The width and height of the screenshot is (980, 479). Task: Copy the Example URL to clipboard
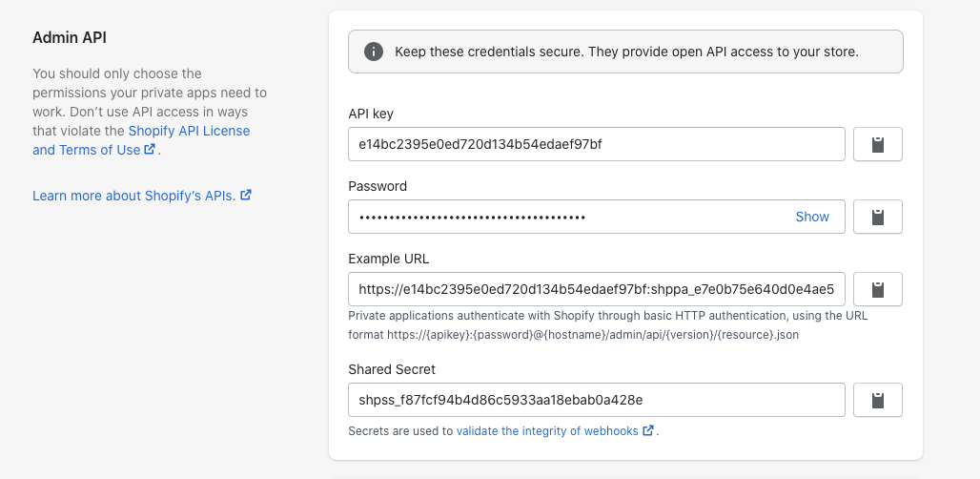tap(877, 289)
